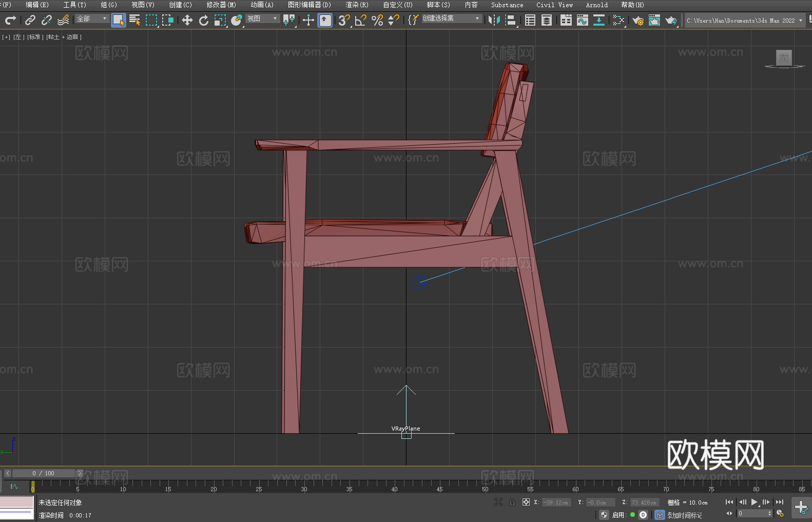The height and width of the screenshot is (522, 812).
Task: Open the 修改器(M) menu
Action: (221, 5)
